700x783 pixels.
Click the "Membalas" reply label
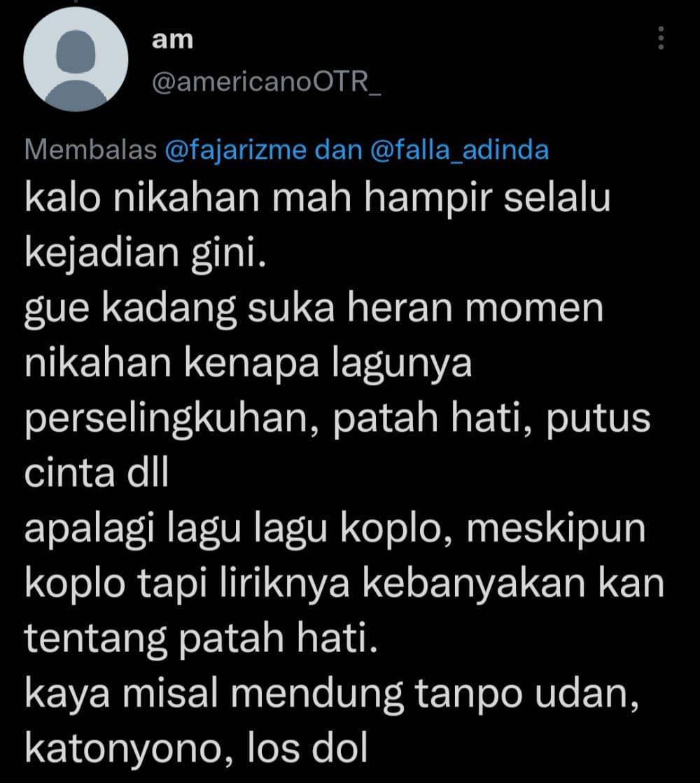tap(90, 150)
